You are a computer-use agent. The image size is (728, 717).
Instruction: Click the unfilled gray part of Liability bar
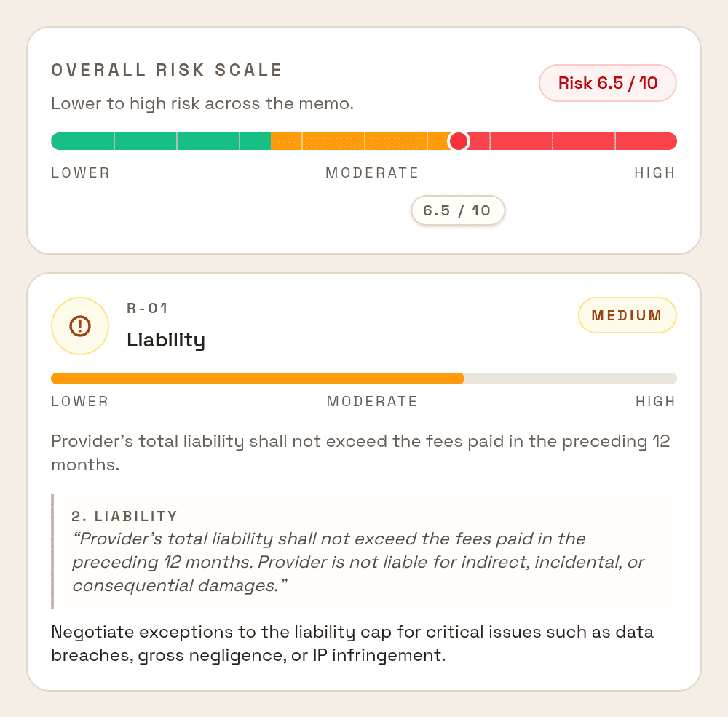click(571, 379)
